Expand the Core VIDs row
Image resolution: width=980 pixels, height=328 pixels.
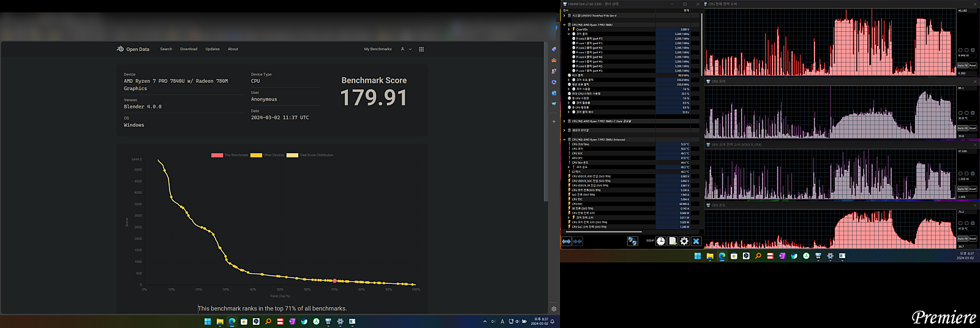click(568, 29)
